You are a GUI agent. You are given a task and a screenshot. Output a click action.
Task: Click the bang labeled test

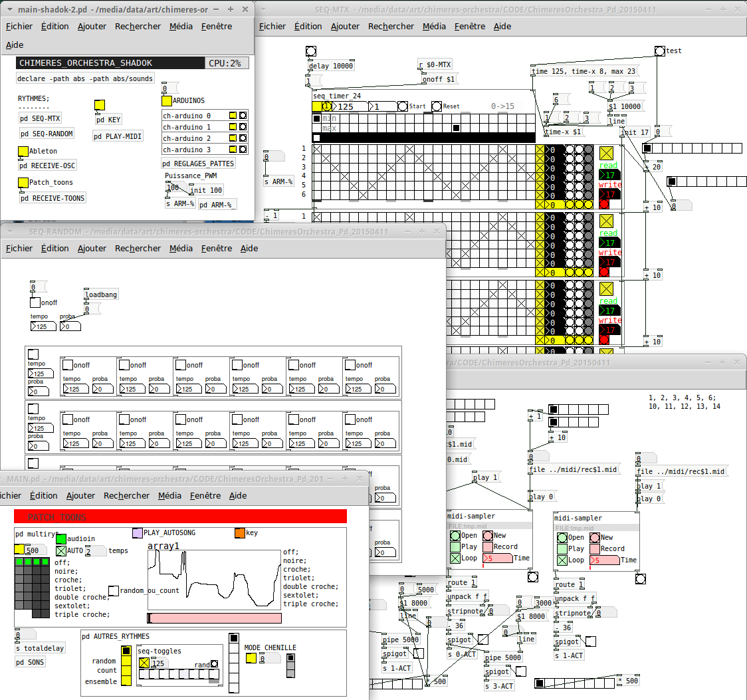[x=659, y=51]
